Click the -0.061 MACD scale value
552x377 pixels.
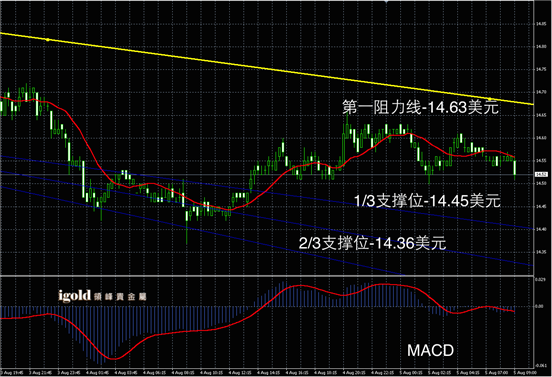[540, 365]
